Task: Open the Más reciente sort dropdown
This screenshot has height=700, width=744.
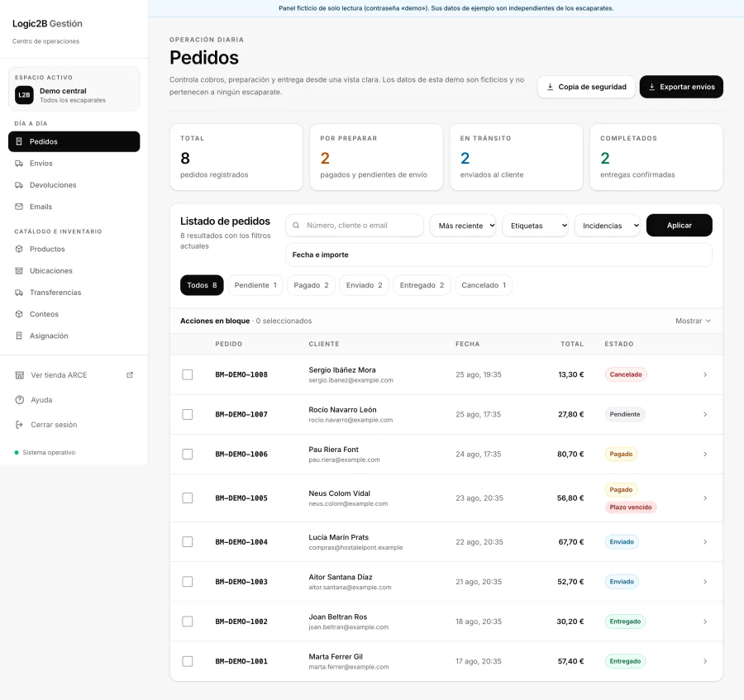Action: (x=463, y=226)
